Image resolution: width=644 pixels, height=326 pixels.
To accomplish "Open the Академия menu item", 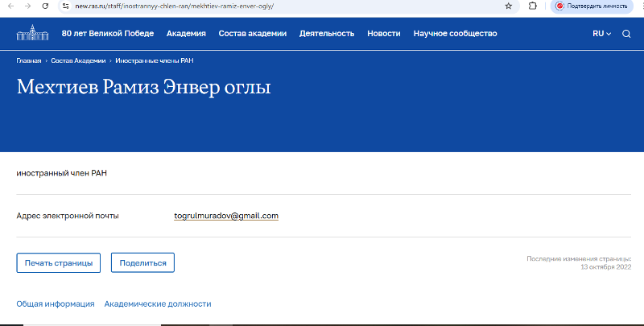I will pos(186,34).
